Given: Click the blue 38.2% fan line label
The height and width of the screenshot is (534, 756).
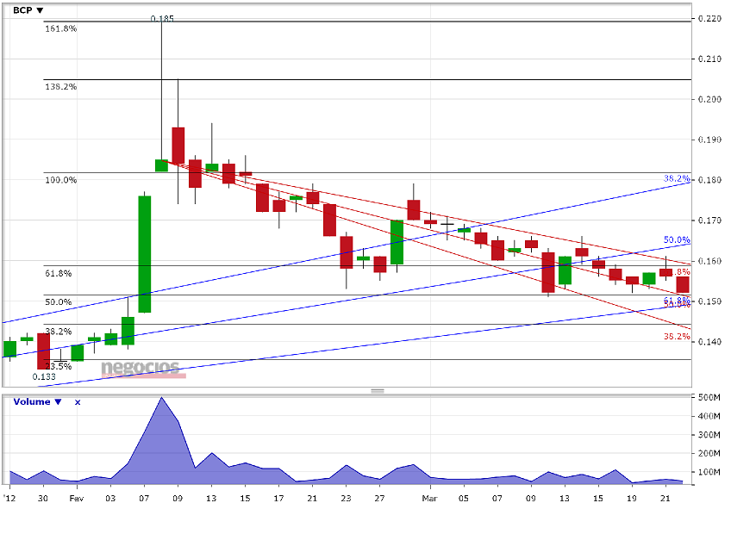Looking at the screenshot, I should point(677,178).
